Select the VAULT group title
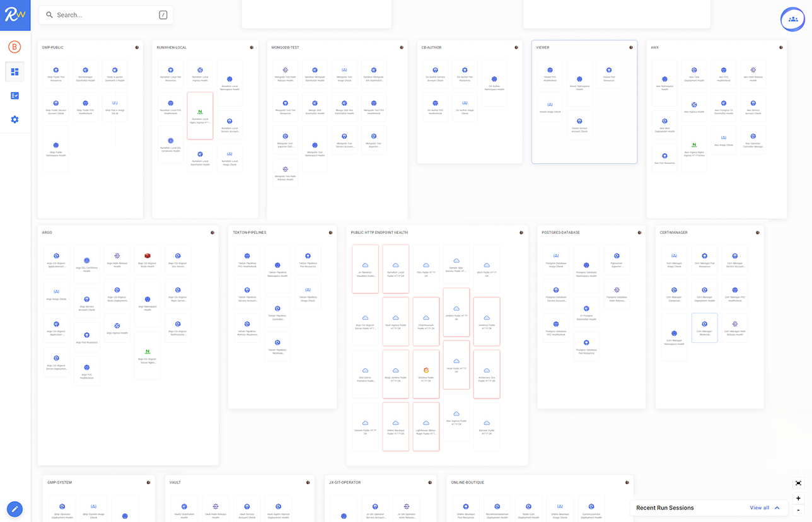Screen dimensions: 812x522 175,482
